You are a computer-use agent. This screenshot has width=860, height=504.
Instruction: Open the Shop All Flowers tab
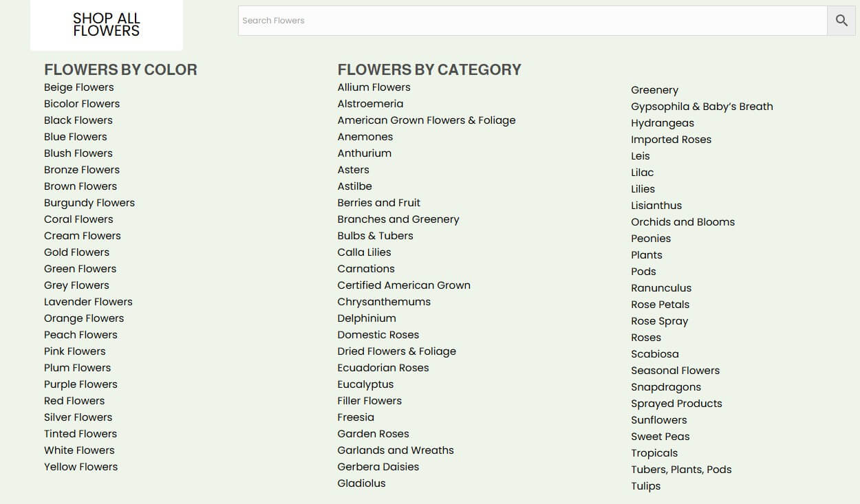click(107, 25)
